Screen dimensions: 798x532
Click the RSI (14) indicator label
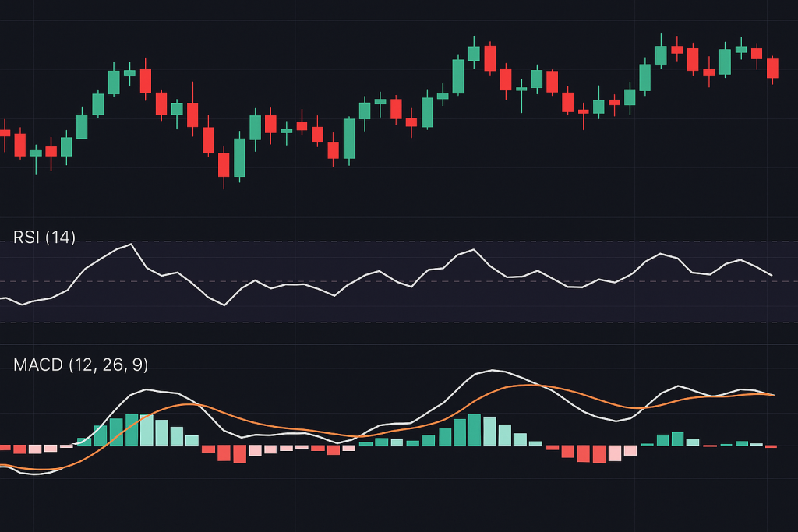click(44, 238)
